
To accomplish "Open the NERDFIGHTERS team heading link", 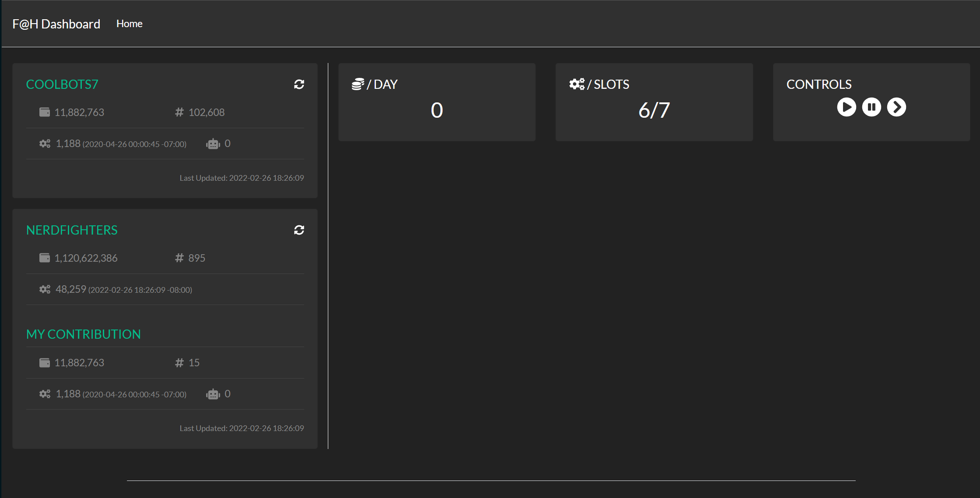I will click(72, 230).
